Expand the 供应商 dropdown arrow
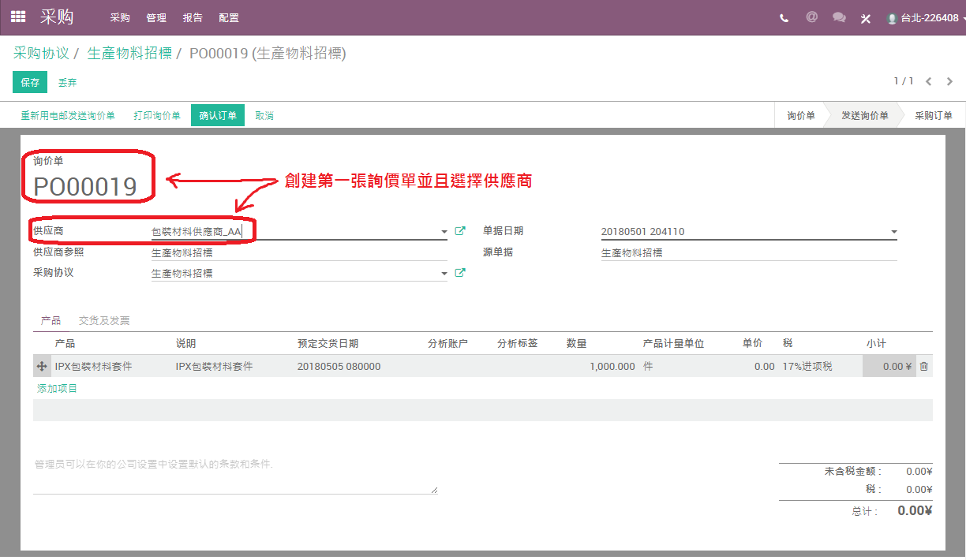 coord(444,233)
